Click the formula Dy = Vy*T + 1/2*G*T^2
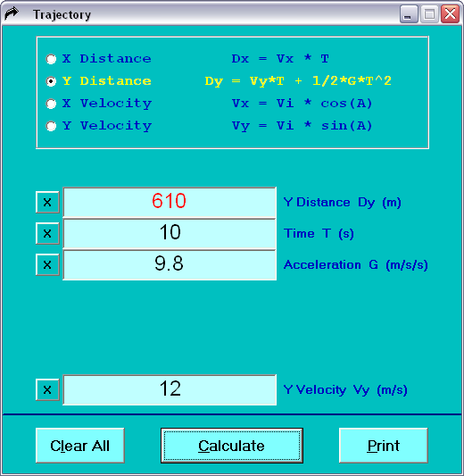Viewport: 464px width, 476px height. coord(298,81)
